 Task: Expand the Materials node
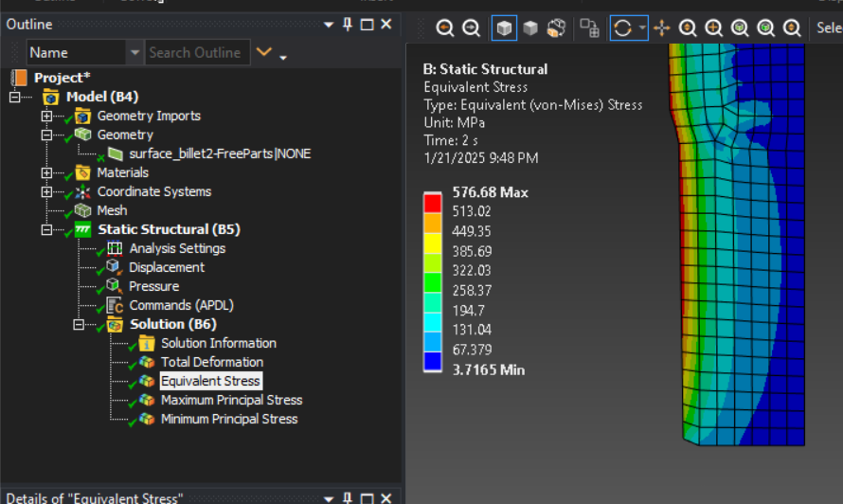pos(46,173)
